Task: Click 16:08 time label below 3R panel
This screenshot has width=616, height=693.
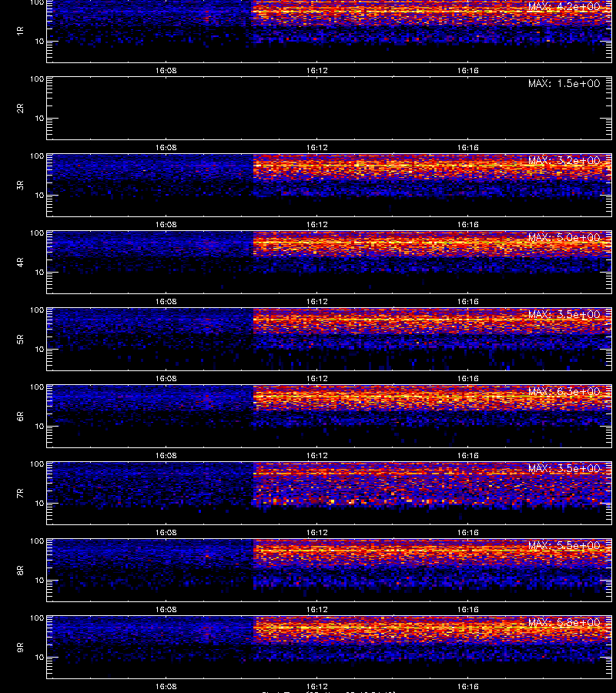Action: click(166, 225)
